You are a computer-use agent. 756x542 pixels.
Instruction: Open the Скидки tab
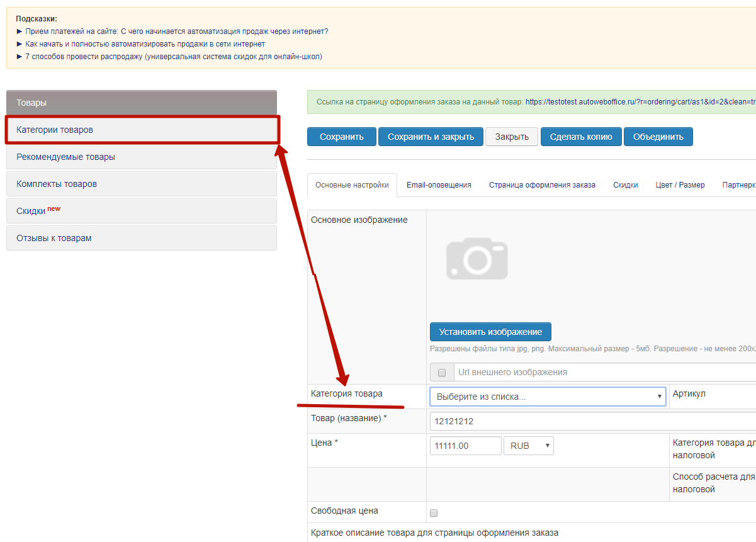point(625,185)
